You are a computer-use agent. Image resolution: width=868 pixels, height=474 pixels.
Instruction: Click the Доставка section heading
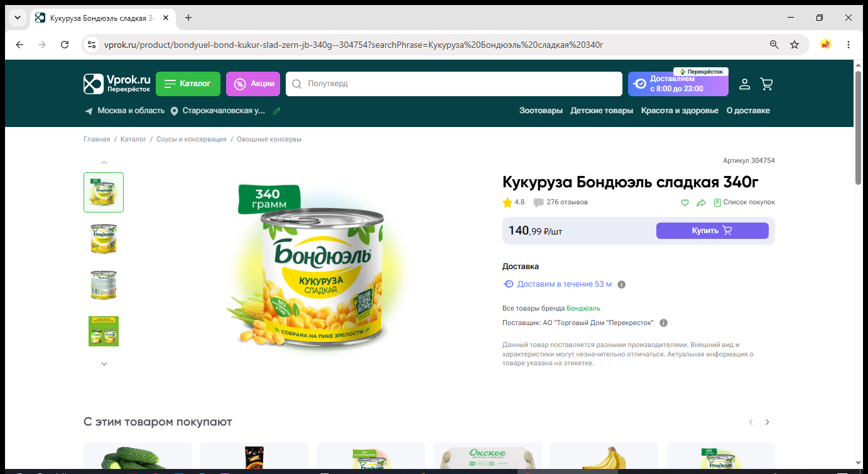[x=521, y=267]
